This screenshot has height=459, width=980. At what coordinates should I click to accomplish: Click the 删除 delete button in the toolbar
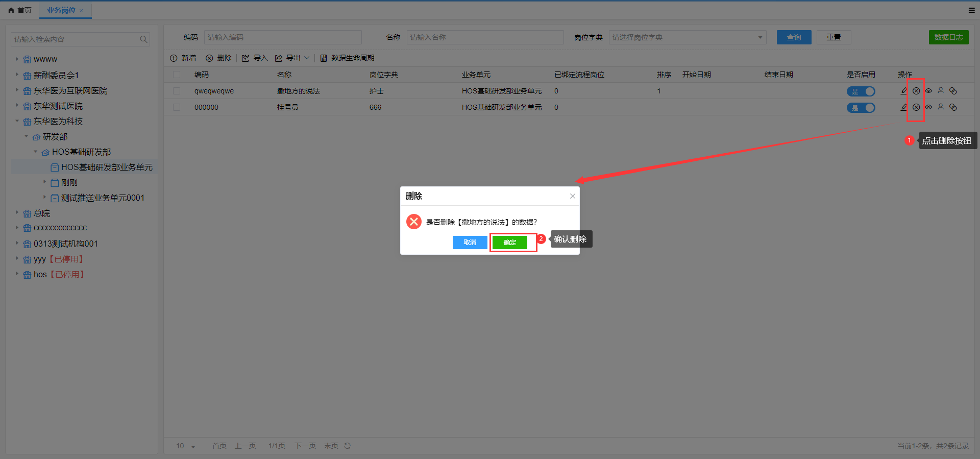(218, 58)
